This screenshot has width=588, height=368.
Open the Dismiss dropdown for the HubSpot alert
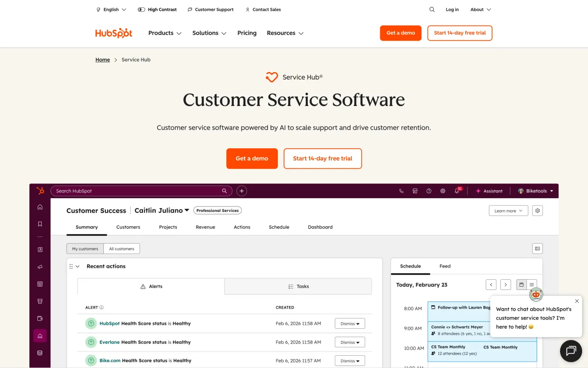click(350, 323)
